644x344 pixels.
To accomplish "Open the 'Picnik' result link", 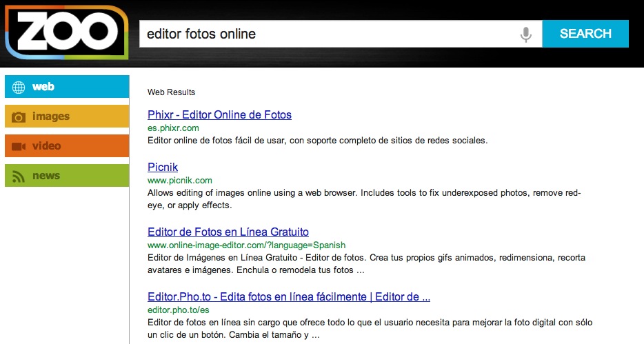I will [163, 167].
